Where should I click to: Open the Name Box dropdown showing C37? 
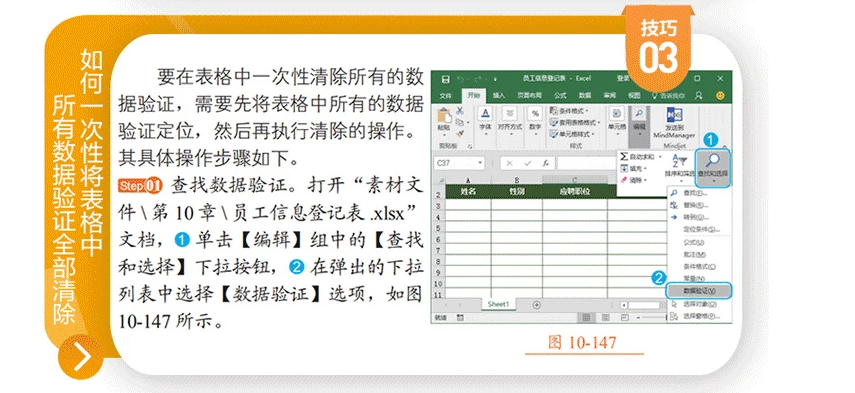(479, 163)
